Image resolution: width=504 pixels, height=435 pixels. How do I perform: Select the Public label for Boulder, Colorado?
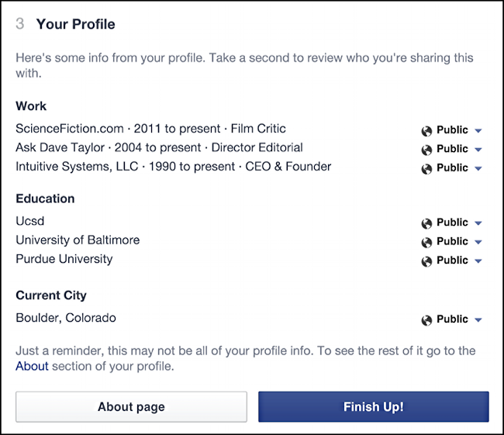(x=452, y=319)
